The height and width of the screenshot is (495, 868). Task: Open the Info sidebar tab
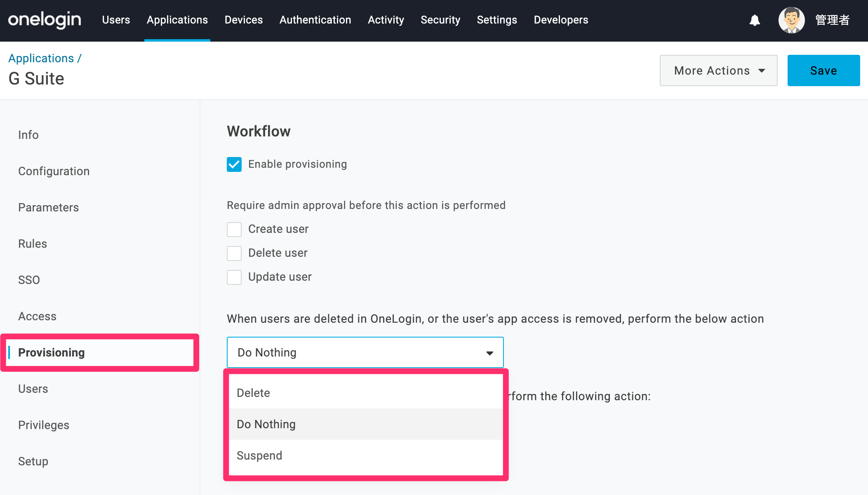pos(28,135)
